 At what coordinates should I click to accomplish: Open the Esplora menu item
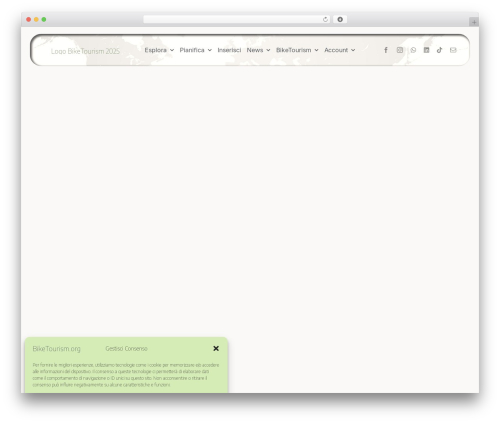(x=155, y=50)
